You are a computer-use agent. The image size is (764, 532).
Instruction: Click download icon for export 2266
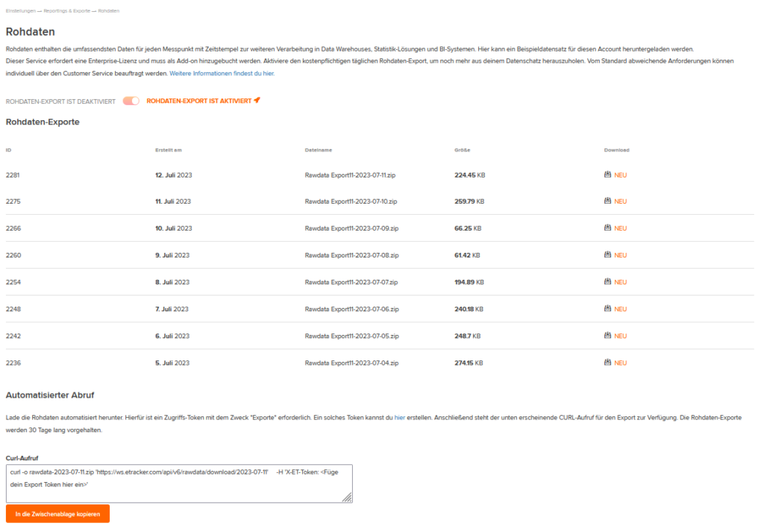click(607, 228)
